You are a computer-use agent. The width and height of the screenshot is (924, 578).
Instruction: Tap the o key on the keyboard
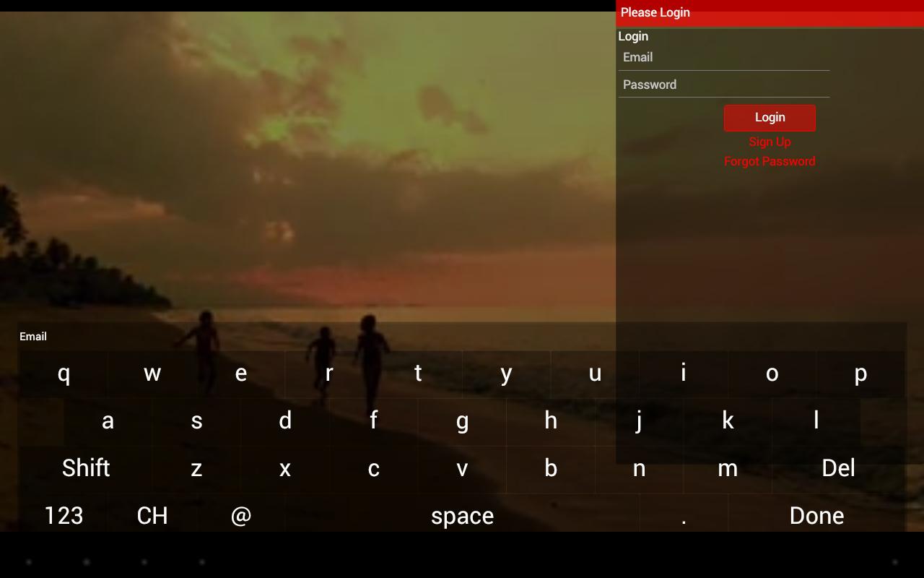click(772, 374)
